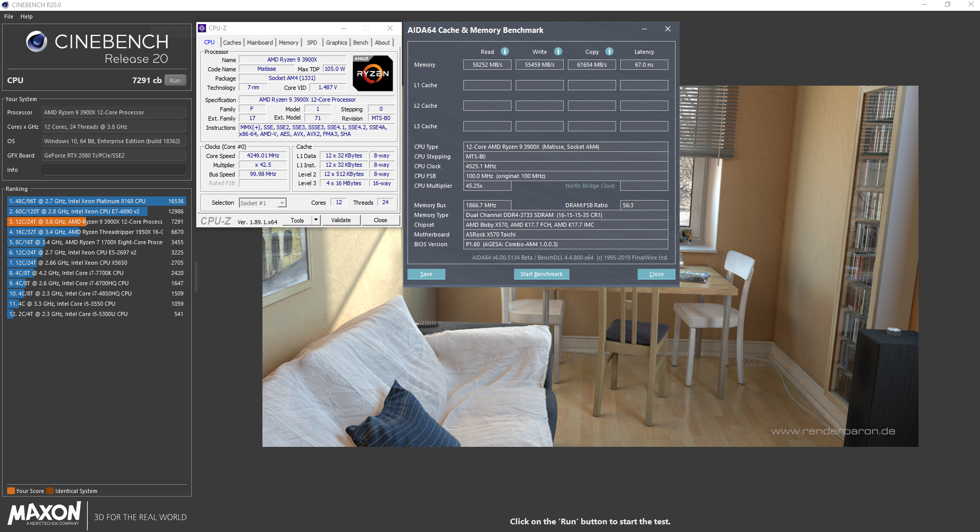Click the L1 Cache Read empty field
Screen dimensions: 980x532
click(487, 85)
